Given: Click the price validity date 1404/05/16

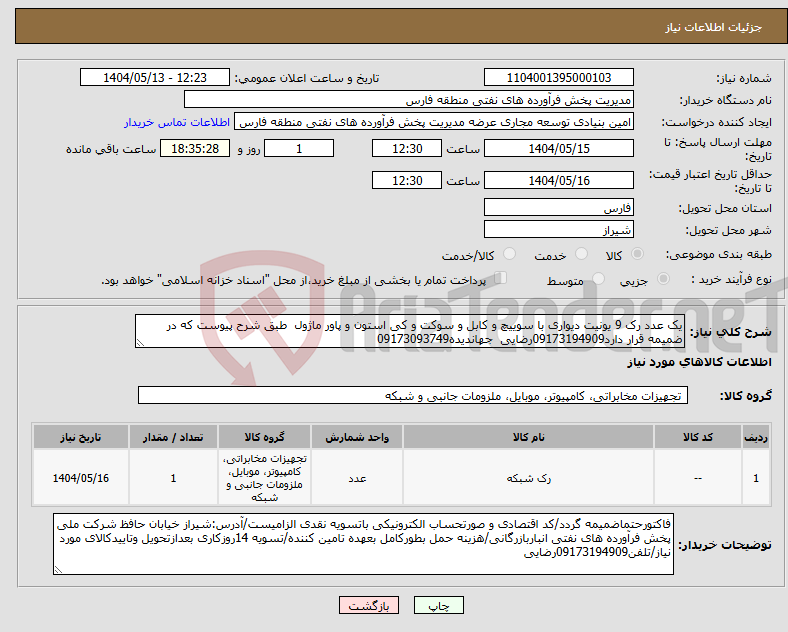Looking at the screenshot, I should 558,180.
